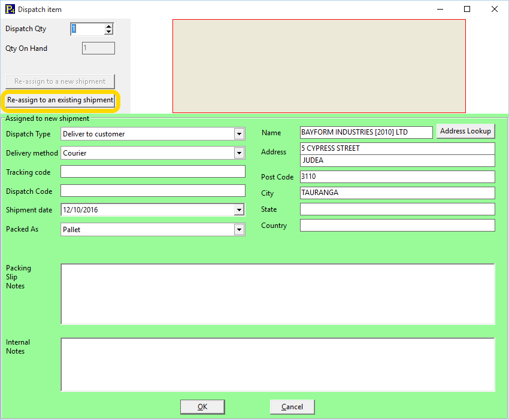
Task: Open the Delivery method dropdown arrow
Action: click(240, 153)
